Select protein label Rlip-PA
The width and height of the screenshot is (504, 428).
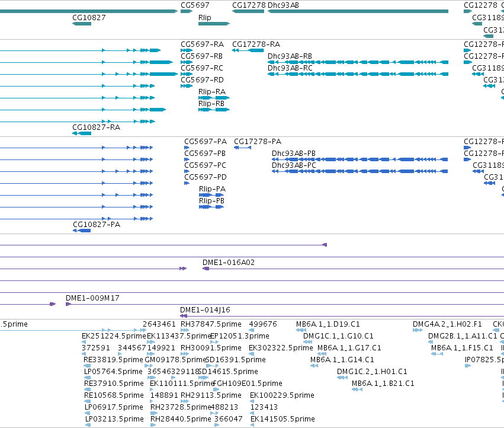pos(212,189)
